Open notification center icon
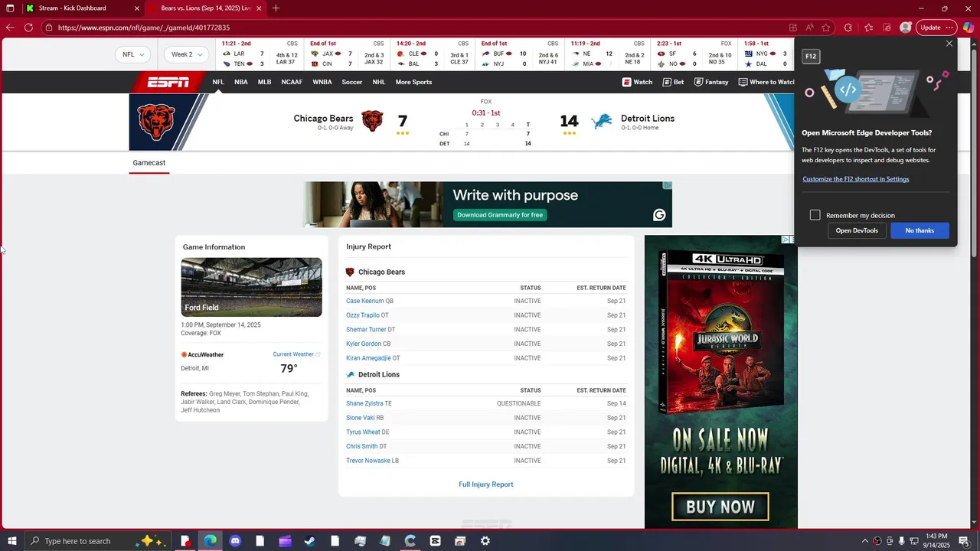Image resolution: width=980 pixels, height=551 pixels. [x=964, y=541]
